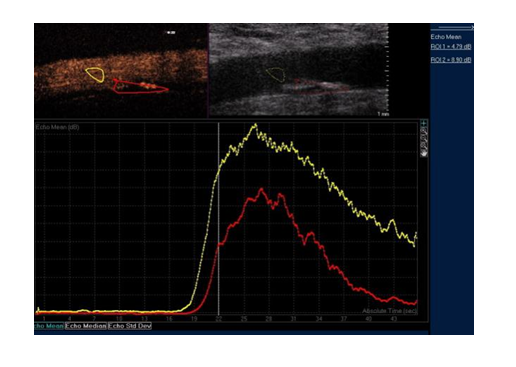Image resolution: width=516 pixels, height=367 pixels.
Task: Click the Echo Mean (dB) axis label
Action: [x=58, y=127]
